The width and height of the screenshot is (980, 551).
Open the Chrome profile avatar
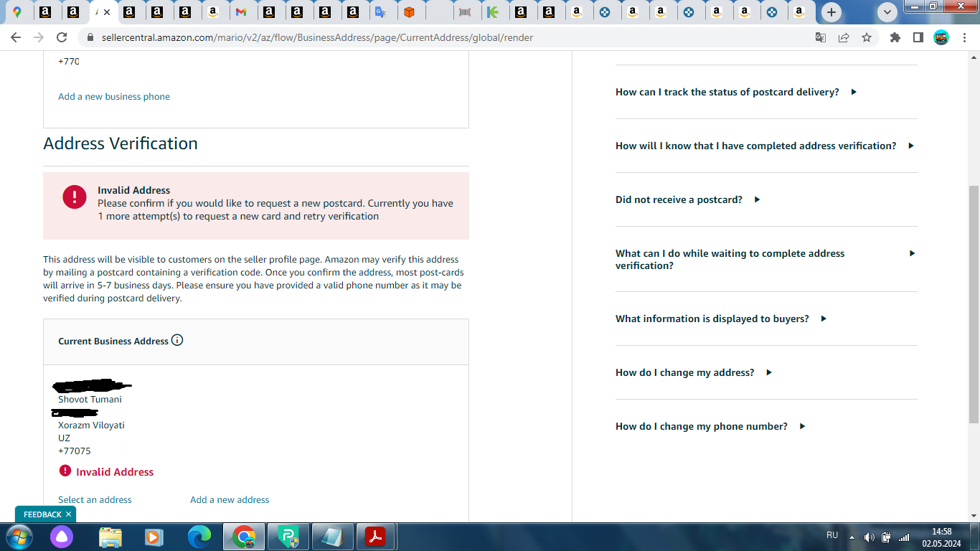pyautogui.click(x=941, y=37)
